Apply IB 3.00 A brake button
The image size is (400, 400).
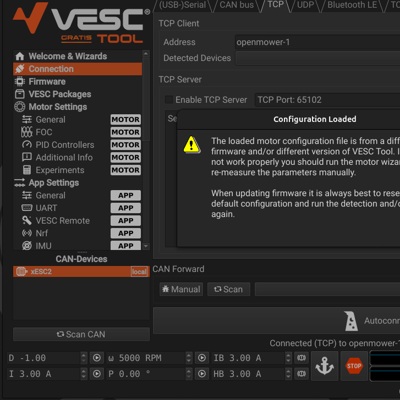coord(301,358)
